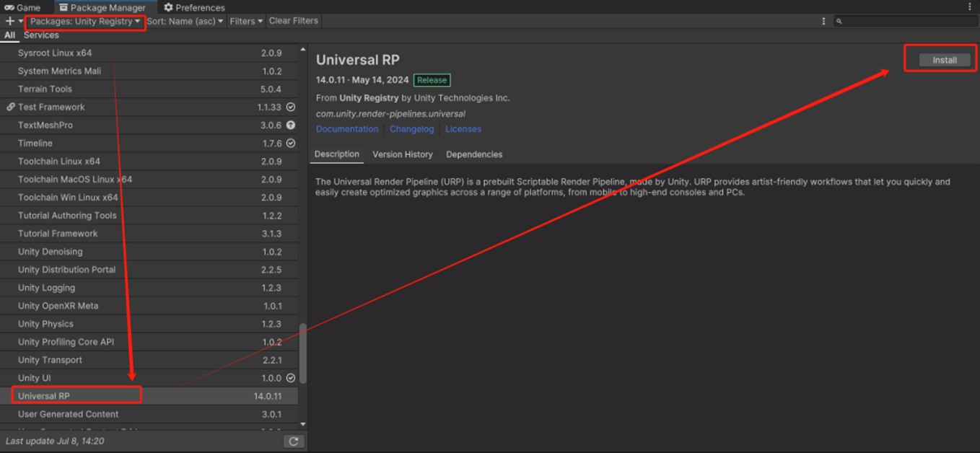Open the Packages: Unity Registry dropdown
The image size is (980, 453).
(85, 22)
